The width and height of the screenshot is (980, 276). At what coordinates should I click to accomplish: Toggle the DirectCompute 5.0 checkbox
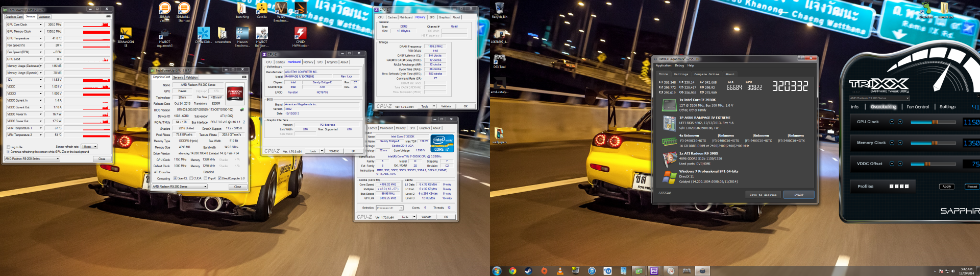pos(220,178)
